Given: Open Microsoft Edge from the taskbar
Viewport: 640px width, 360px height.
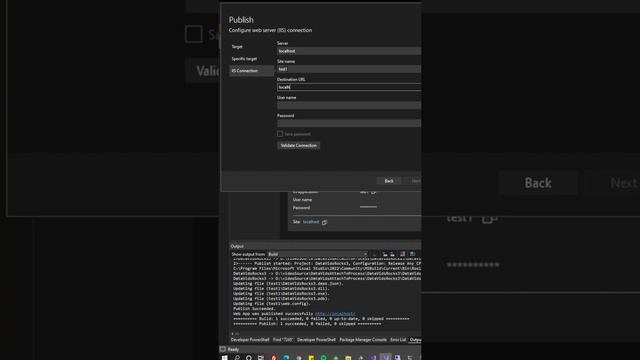Looking at the screenshot, I should pos(286,358).
